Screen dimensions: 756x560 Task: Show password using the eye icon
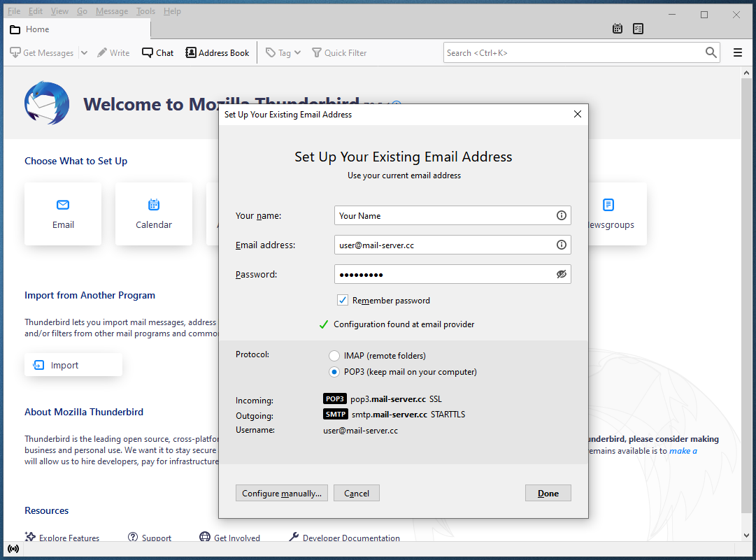point(561,274)
